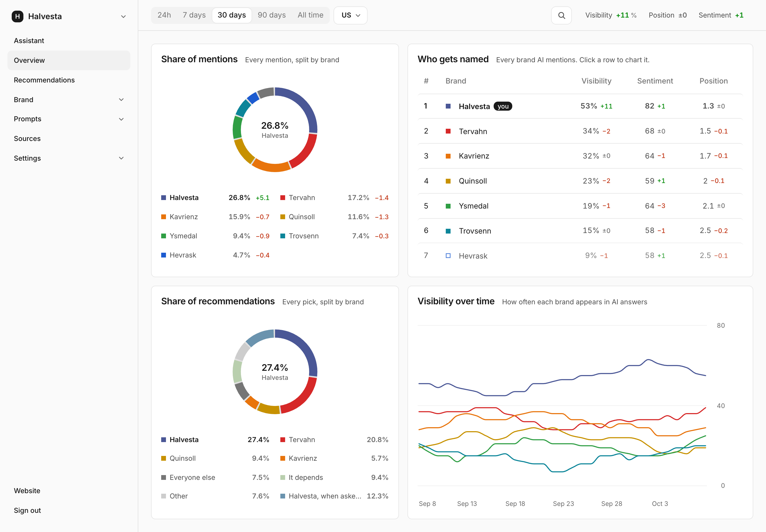
Task: Click the Tervahn row in brand table
Action: 580,131
